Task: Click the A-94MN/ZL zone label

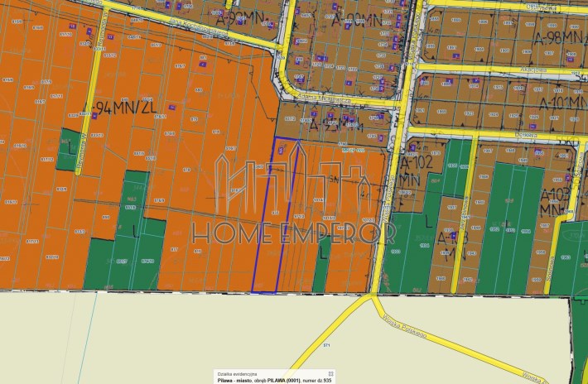Action: tap(119, 108)
